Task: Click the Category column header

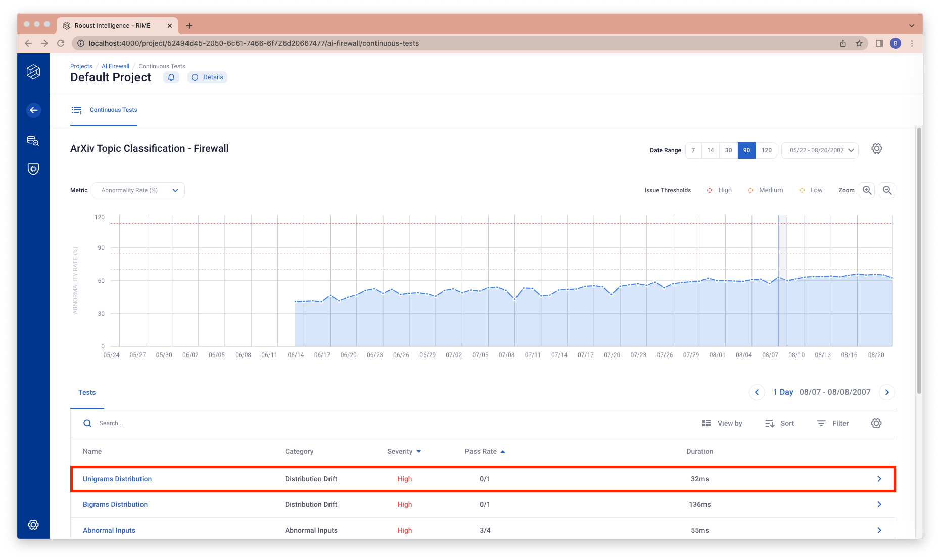Action: tap(299, 451)
